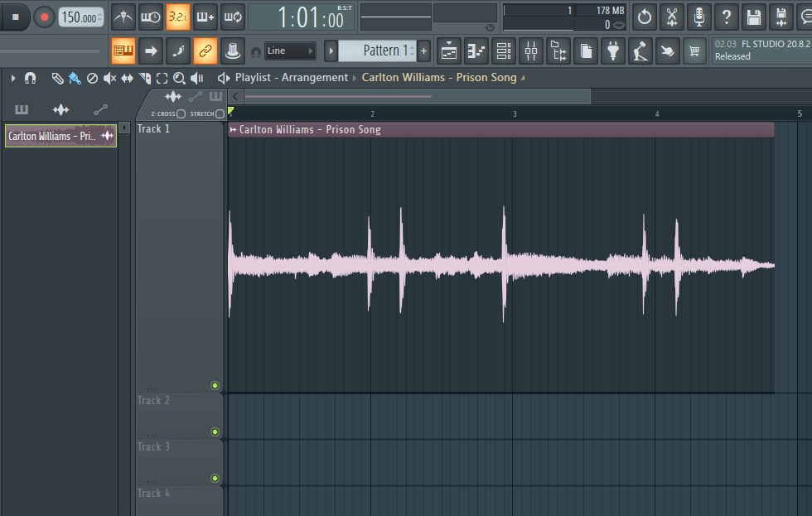Mute Track 1 with its green LED
This screenshot has height=516, width=812.
(x=215, y=386)
